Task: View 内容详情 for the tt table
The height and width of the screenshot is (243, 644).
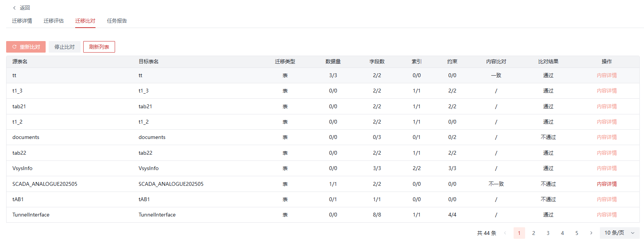Action: coord(606,76)
